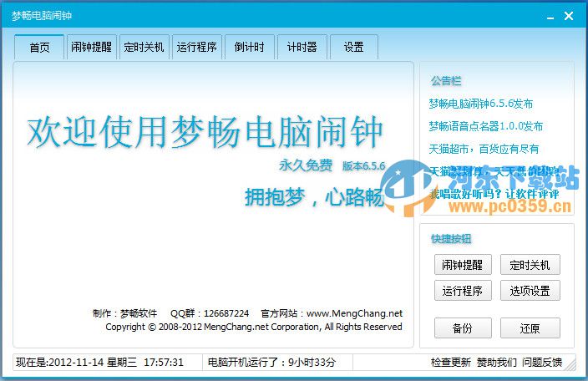
Task: Open the 定时关机 tab
Action: (144, 47)
